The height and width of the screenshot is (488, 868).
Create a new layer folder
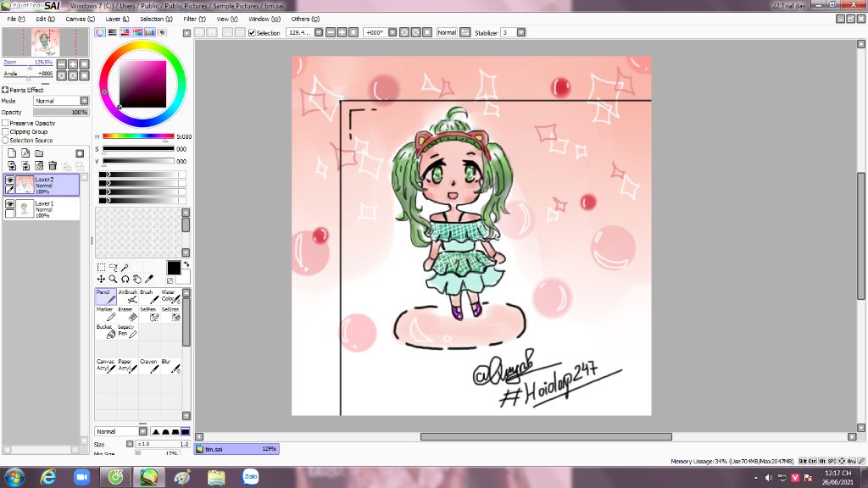coord(39,153)
